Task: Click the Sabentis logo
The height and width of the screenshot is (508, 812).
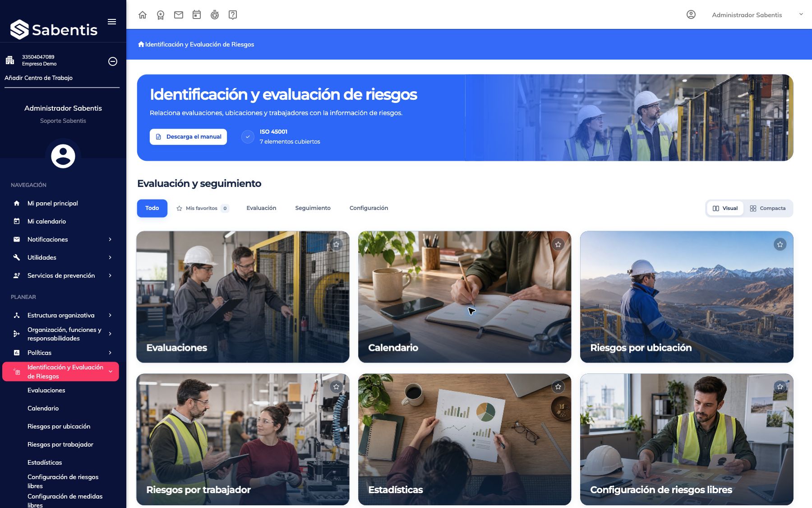Action: [54, 30]
